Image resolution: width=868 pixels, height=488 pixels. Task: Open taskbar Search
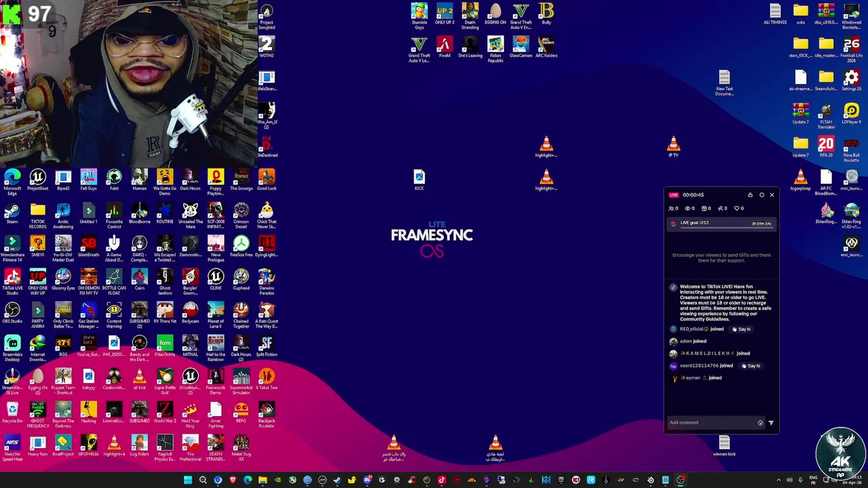pyautogui.click(x=203, y=481)
